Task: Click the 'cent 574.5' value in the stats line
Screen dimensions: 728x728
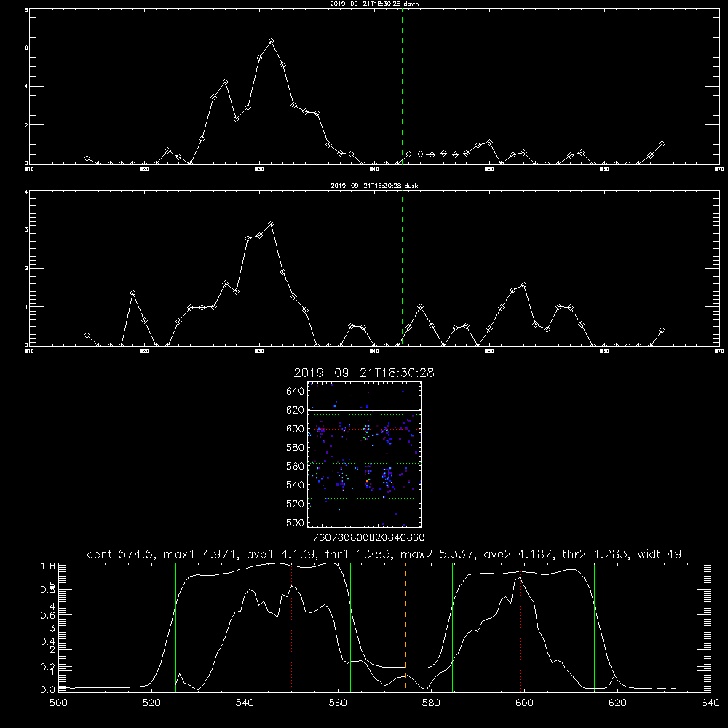Action: pos(122,554)
